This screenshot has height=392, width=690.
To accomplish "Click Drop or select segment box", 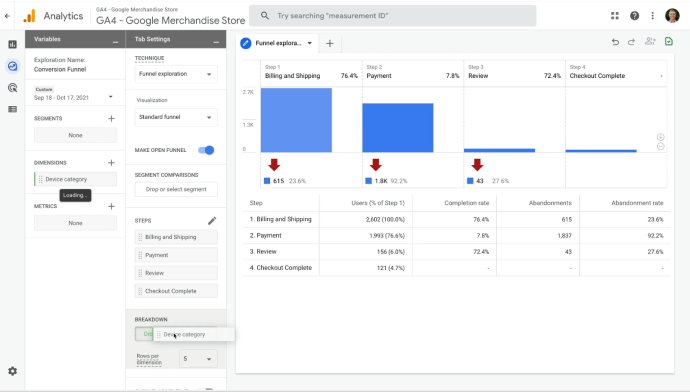I will coord(176,189).
